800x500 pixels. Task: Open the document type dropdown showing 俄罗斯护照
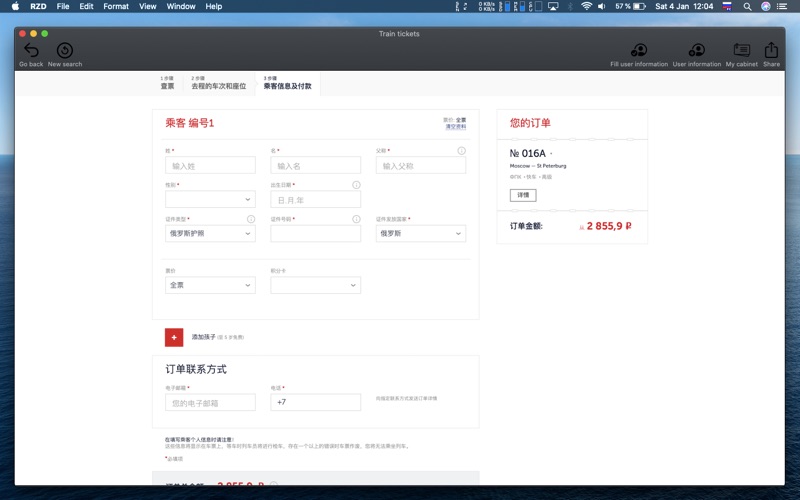tap(210, 234)
